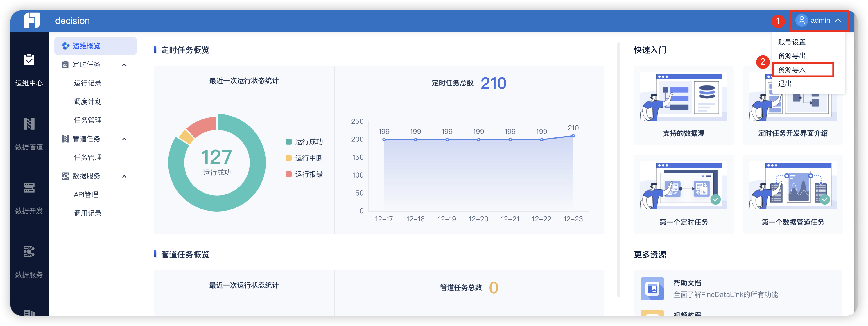The width and height of the screenshot is (868, 326).
Task: Collapse the 定时任务 section chevron
Action: coord(125,65)
